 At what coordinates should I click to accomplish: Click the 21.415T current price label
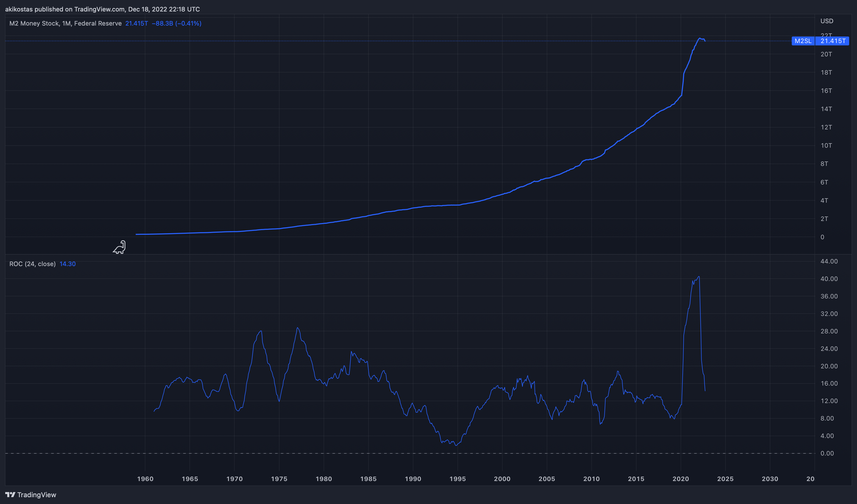(832, 41)
